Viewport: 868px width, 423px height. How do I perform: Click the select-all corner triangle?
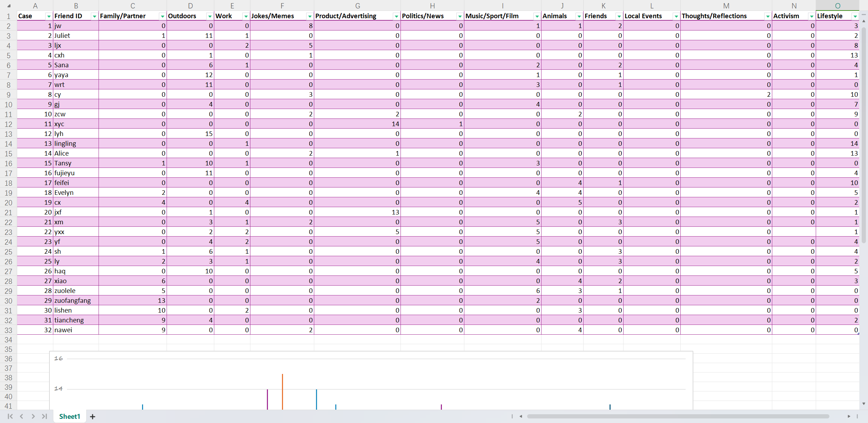[x=9, y=6]
